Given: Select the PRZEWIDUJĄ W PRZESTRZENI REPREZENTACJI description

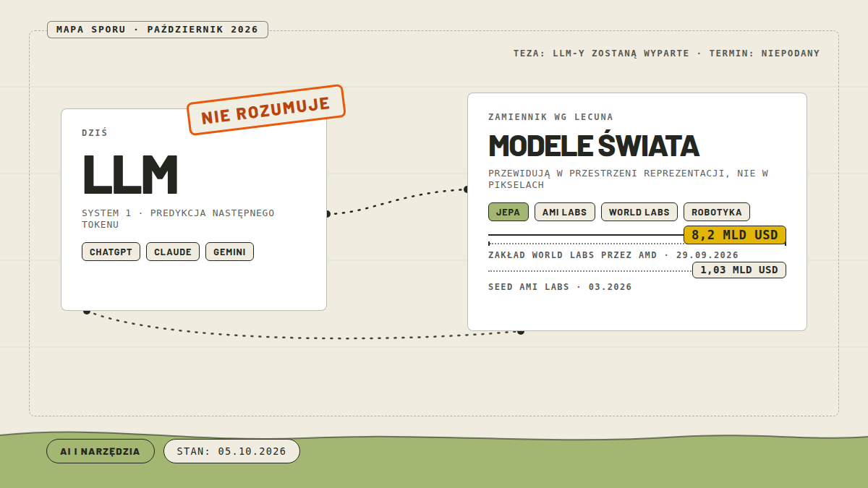Looking at the screenshot, I should [628, 179].
